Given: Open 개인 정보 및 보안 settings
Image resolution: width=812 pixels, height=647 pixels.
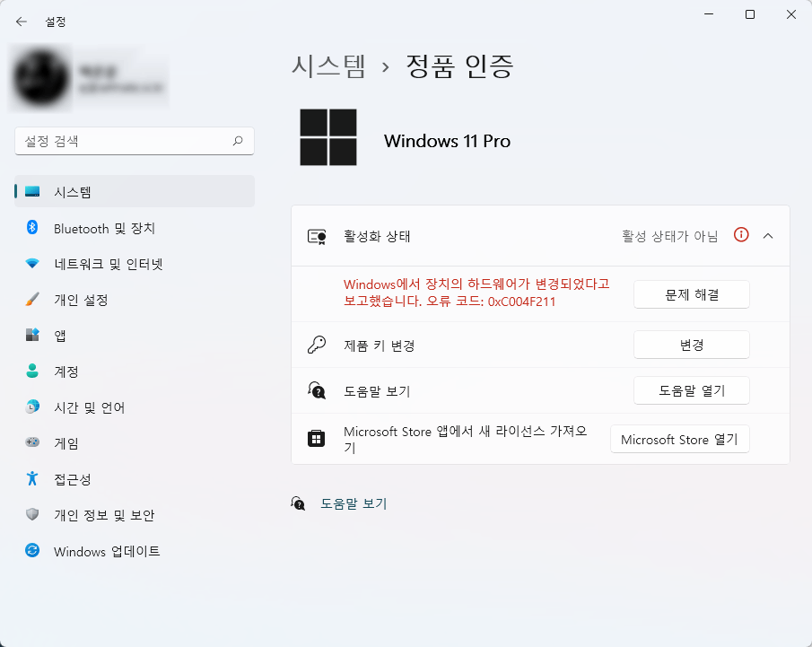Looking at the screenshot, I should point(135,514).
